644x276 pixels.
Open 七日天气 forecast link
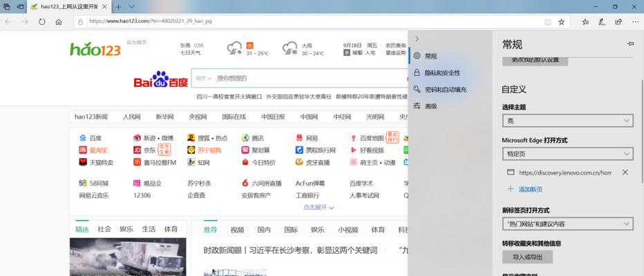(190, 53)
